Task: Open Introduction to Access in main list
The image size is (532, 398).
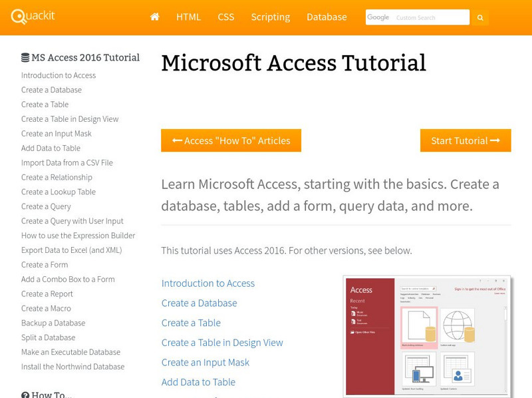Action: click(x=208, y=284)
